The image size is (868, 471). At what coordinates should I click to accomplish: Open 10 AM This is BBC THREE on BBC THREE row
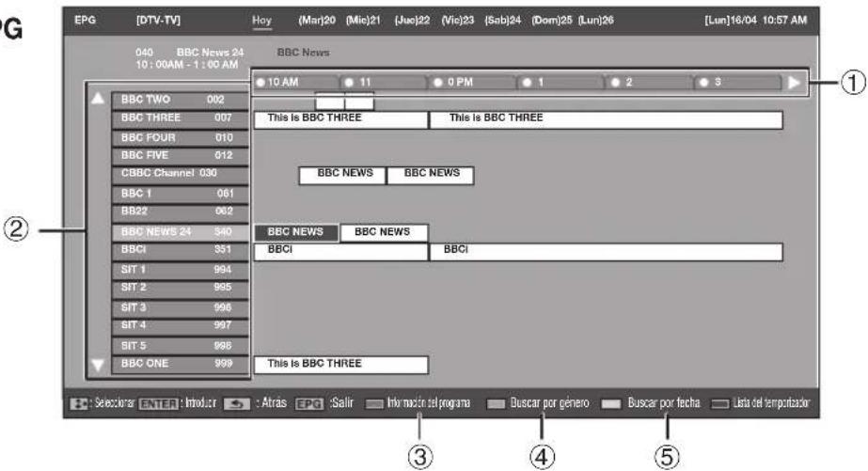341,119
